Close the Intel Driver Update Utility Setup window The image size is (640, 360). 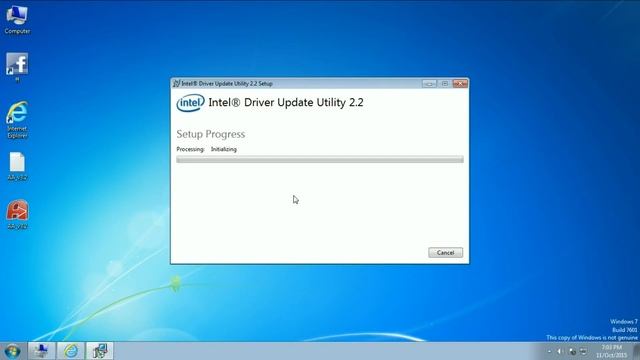460,83
